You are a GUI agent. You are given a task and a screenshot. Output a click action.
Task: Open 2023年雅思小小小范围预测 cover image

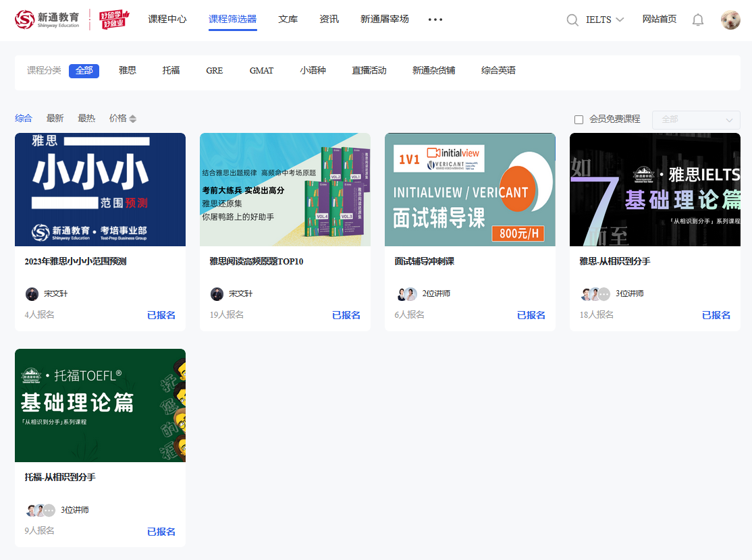coord(100,190)
